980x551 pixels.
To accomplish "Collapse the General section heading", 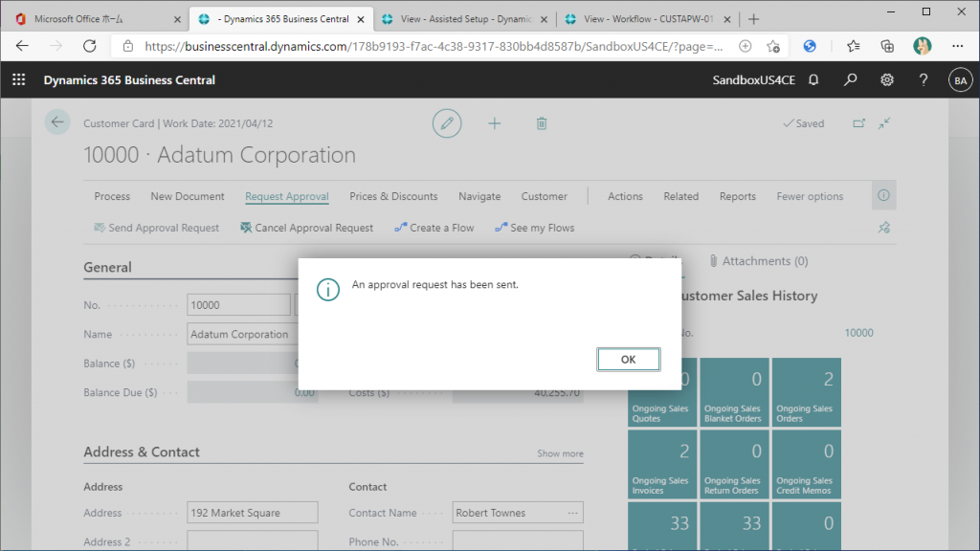I will (107, 268).
